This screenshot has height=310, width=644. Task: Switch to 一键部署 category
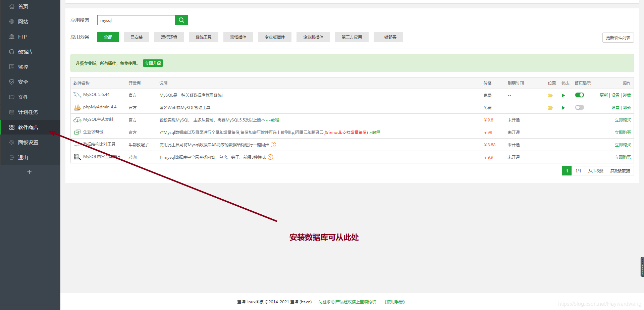click(388, 37)
